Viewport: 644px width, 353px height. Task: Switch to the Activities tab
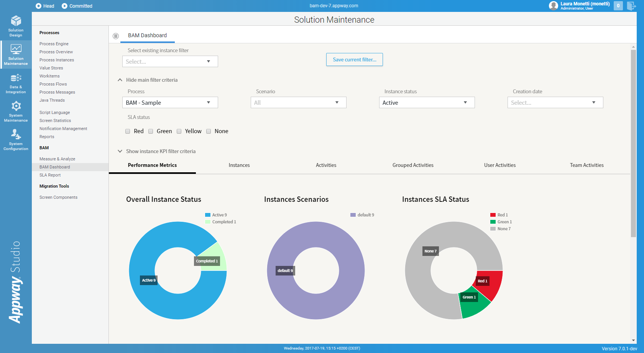point(326,165)
